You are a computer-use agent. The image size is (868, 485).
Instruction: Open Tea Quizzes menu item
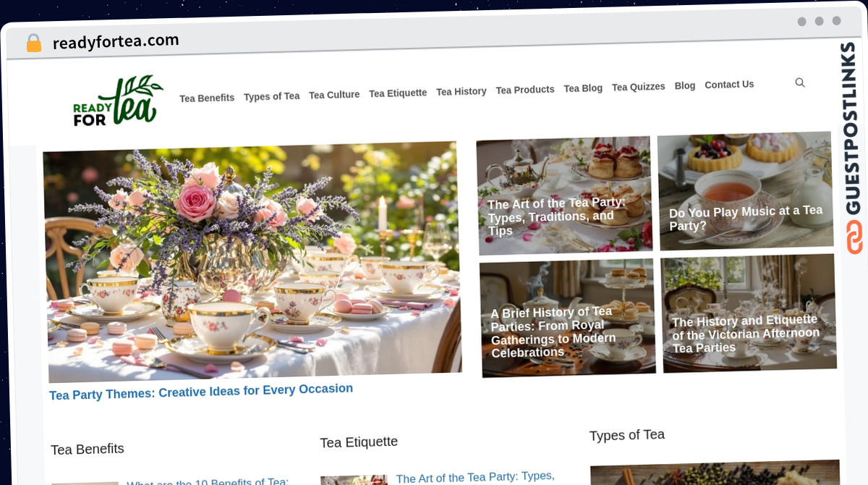click(639, 87)
